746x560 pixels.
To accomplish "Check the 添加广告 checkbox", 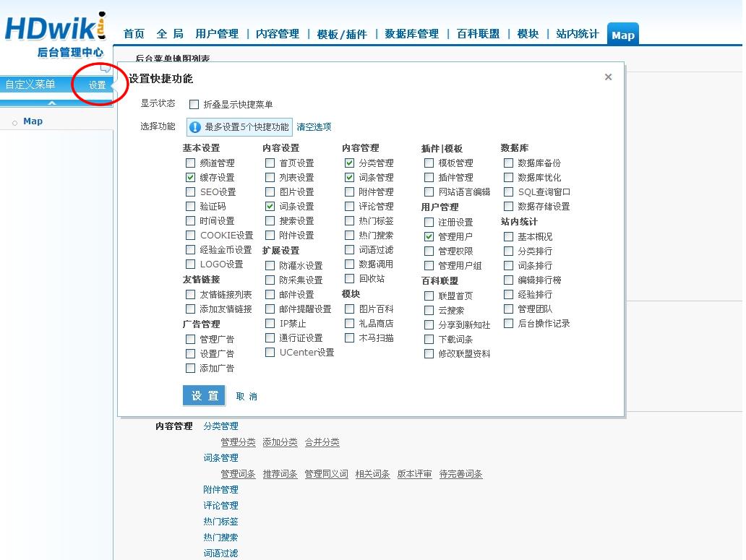I will pos(190,368).
